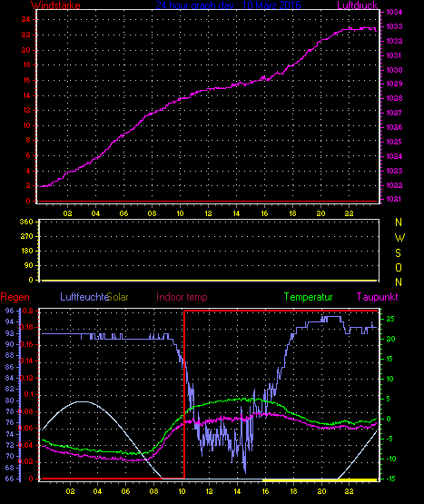The height and width of the screenshot is (504, 424).
Task: Click the Taupunkt legend label
Action: pyautogui.click(x=377, y=297)
